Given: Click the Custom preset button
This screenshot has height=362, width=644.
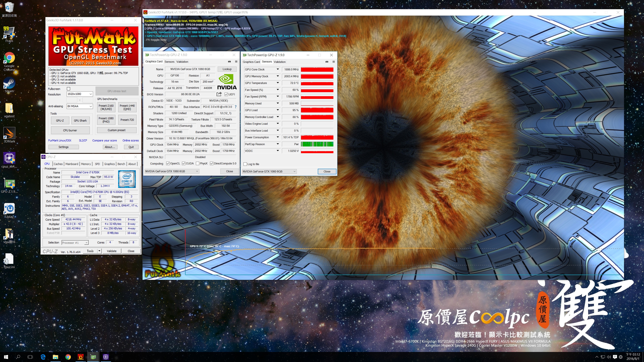Looking at the screenshot, I should coord(117,130).
